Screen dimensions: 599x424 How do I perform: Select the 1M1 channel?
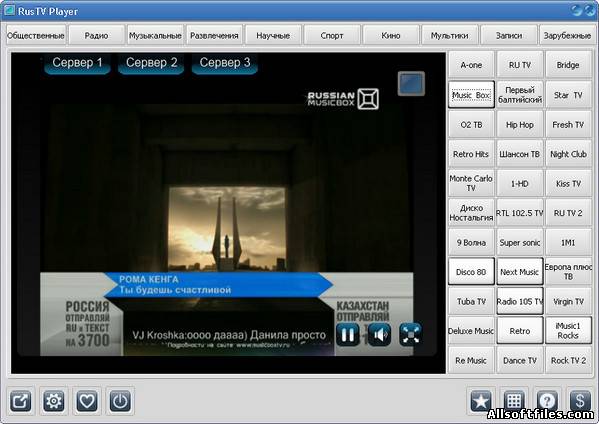coord(568,243)
